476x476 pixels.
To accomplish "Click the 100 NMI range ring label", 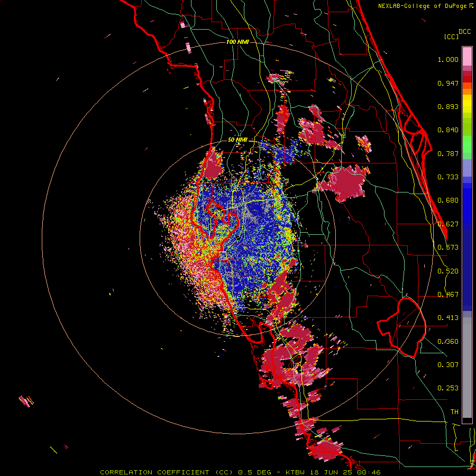I will click(237, 42).
